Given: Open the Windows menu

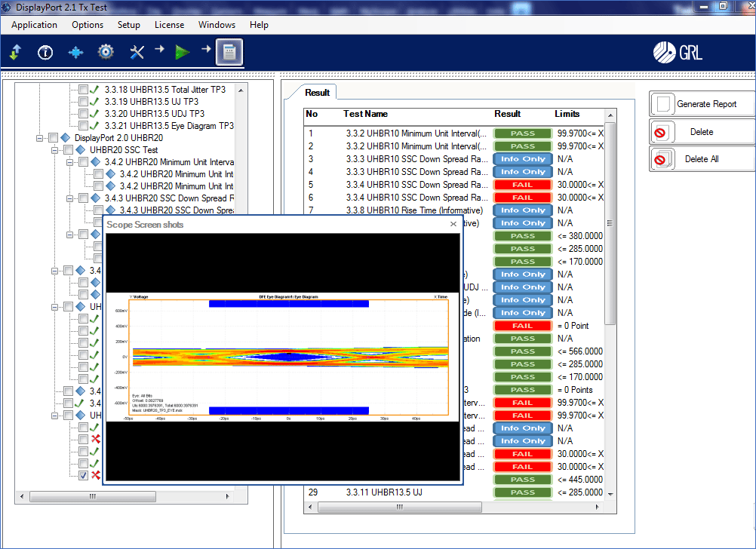Looking at the screenshot, I should pos(217,25).
